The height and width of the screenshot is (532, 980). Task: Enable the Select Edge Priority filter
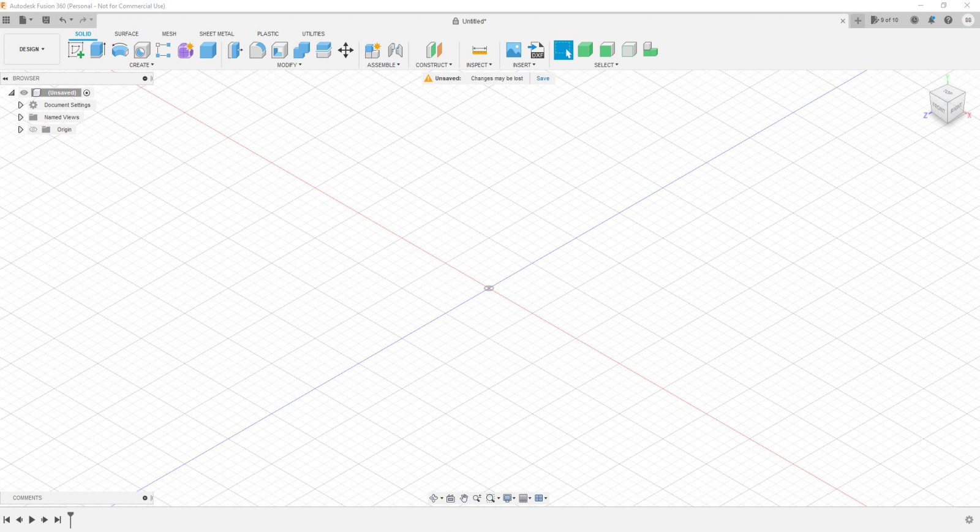(629, 50)
